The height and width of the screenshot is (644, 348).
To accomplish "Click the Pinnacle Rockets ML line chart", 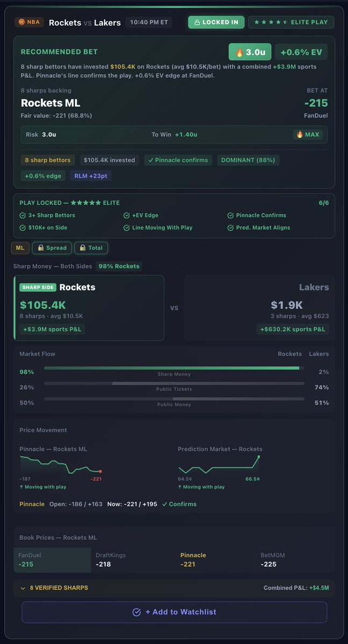I will (60, 465).
